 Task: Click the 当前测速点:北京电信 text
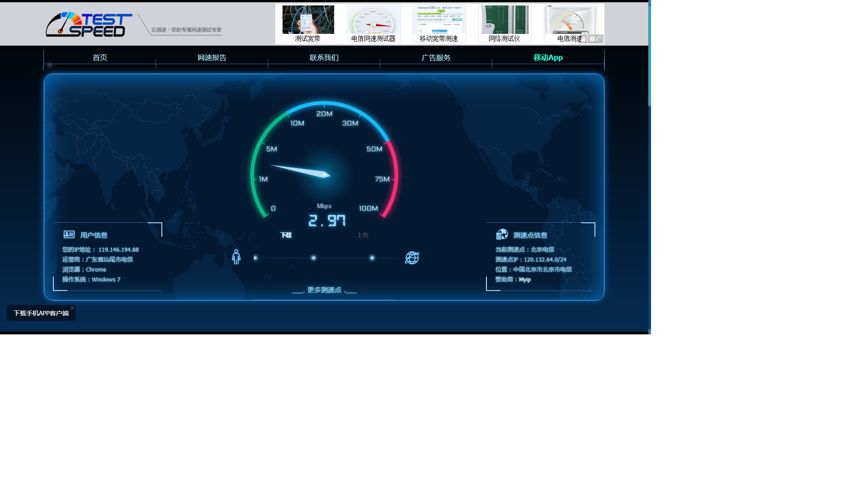[525, 250]
